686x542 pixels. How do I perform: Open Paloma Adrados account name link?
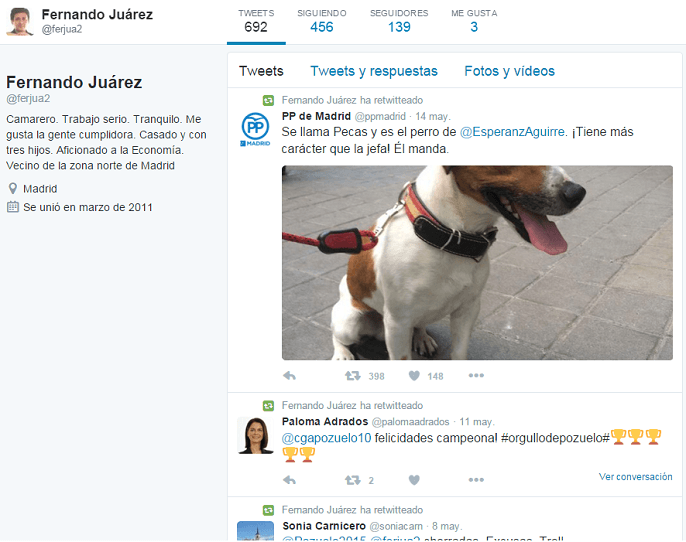pyautogui.click(x=325, y=421)
